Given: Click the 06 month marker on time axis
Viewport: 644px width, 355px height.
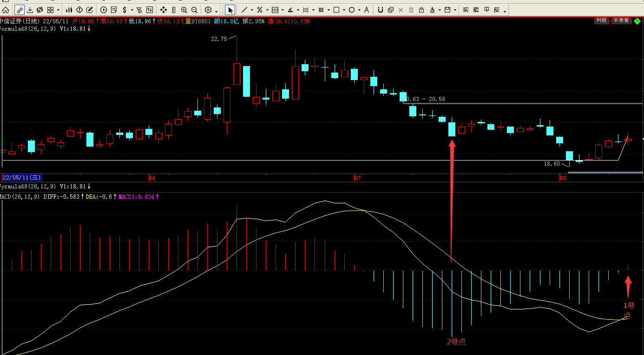Looking at the screenshot, I should point(152,178).
